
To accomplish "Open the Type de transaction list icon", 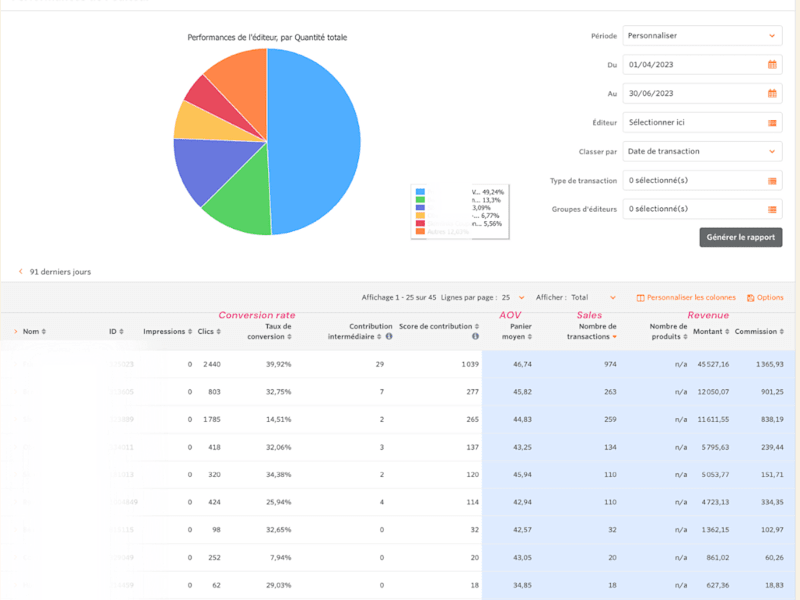I will pyautogui.click(x=772, y=181).
